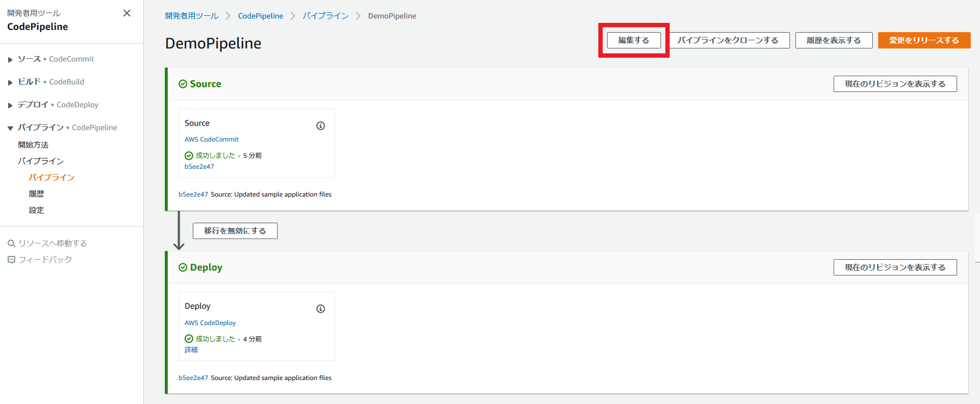Click the green Deploy stage title
This screenshot has height=404, width=980.
pos(206,267)
